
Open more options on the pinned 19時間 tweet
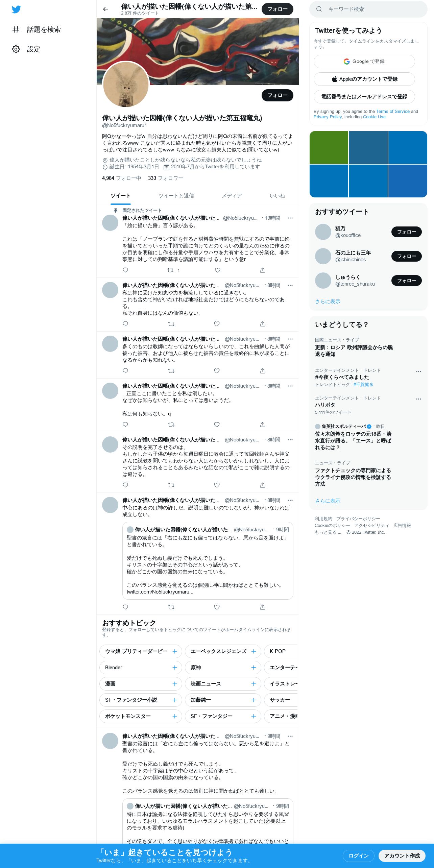point(290,218)
